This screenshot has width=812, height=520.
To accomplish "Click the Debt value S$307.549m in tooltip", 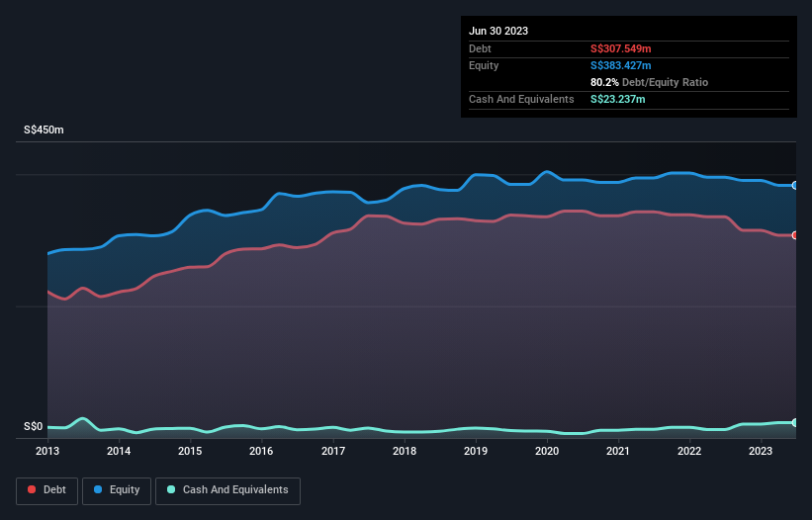I will coord(620,48).
